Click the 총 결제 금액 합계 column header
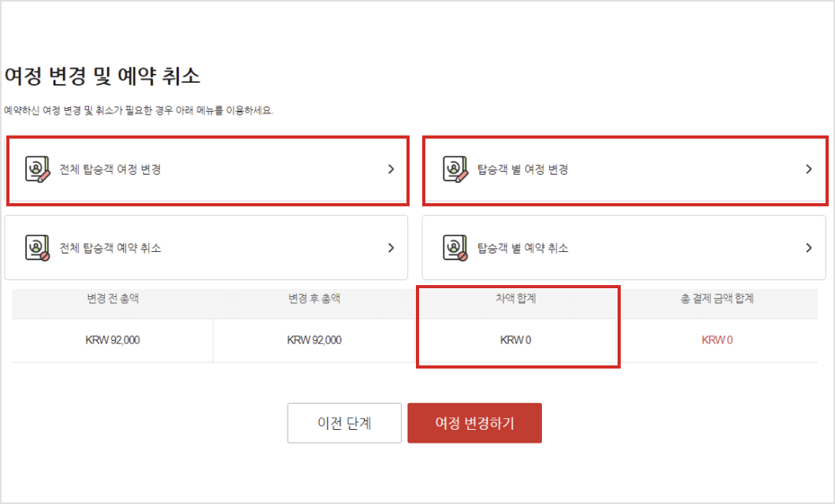Image resolution: width=835 pixels, height=504 pixels. [x=717, y=300]
